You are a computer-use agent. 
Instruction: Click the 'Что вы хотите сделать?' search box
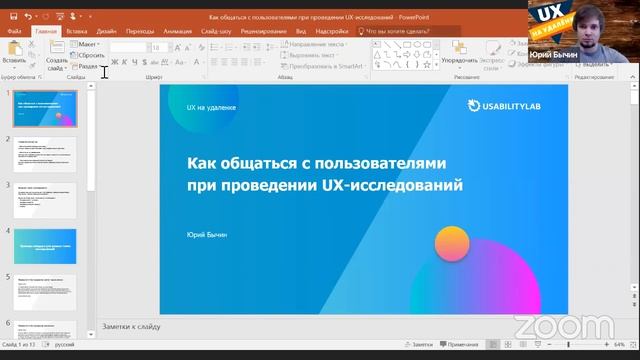(408, 31)
